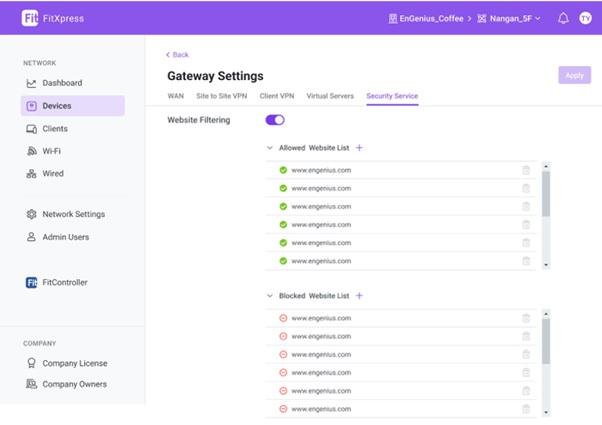Delete the first Allowed Website List entry

click(x=526, y=170)
